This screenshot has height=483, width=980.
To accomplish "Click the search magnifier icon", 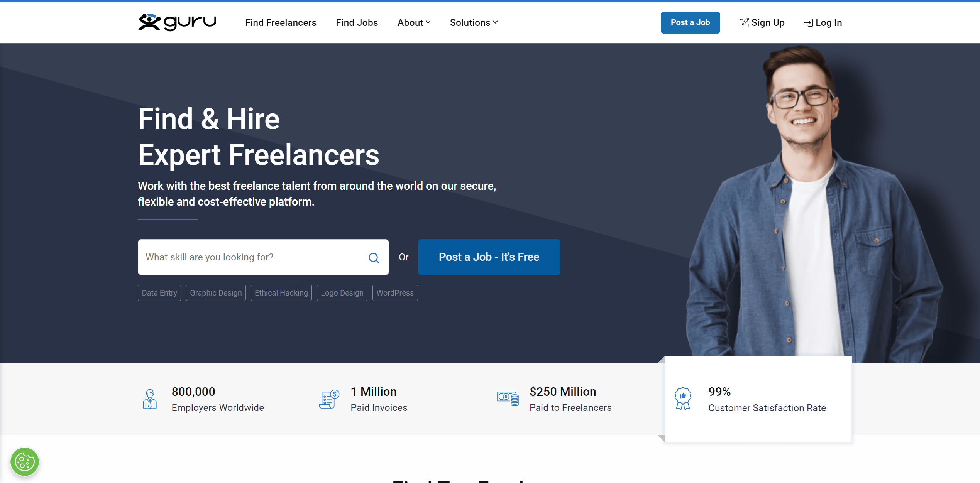I will point(374,258).
